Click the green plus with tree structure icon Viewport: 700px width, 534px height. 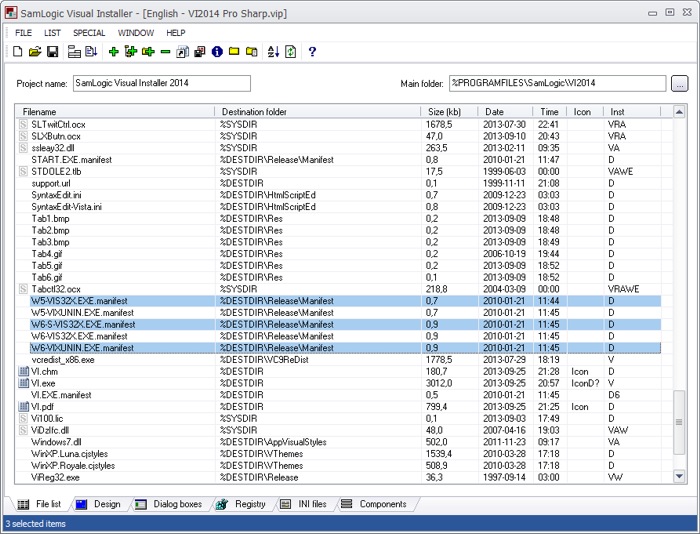130,52
